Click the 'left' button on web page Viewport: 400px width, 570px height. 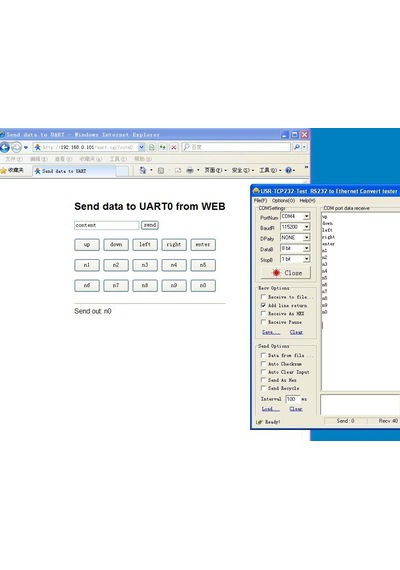tap(145, 245)
